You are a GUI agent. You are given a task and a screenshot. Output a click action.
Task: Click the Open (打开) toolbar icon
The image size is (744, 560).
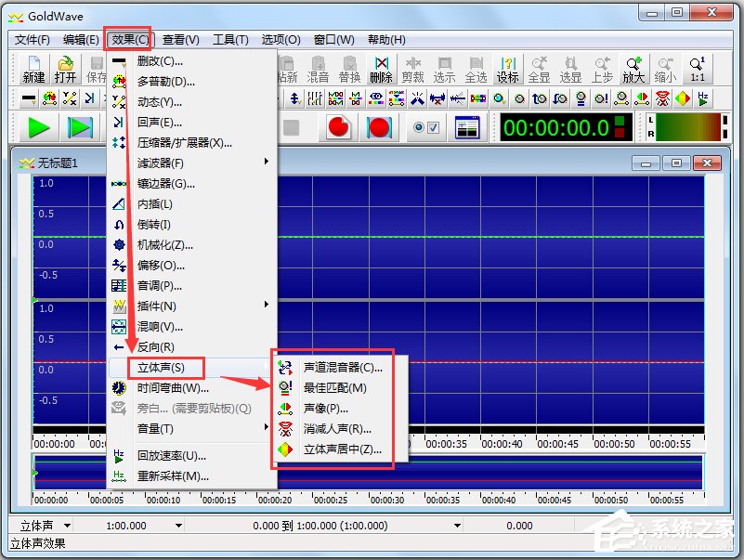point(65,69)
